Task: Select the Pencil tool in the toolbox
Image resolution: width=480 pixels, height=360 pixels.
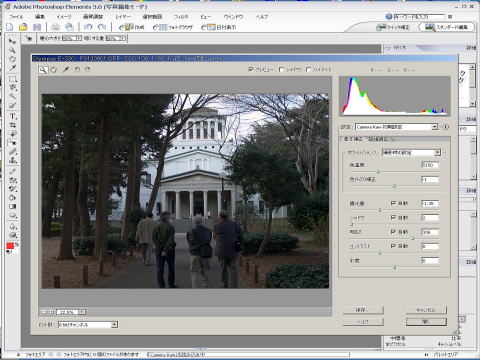Action: tap(12, 171)
